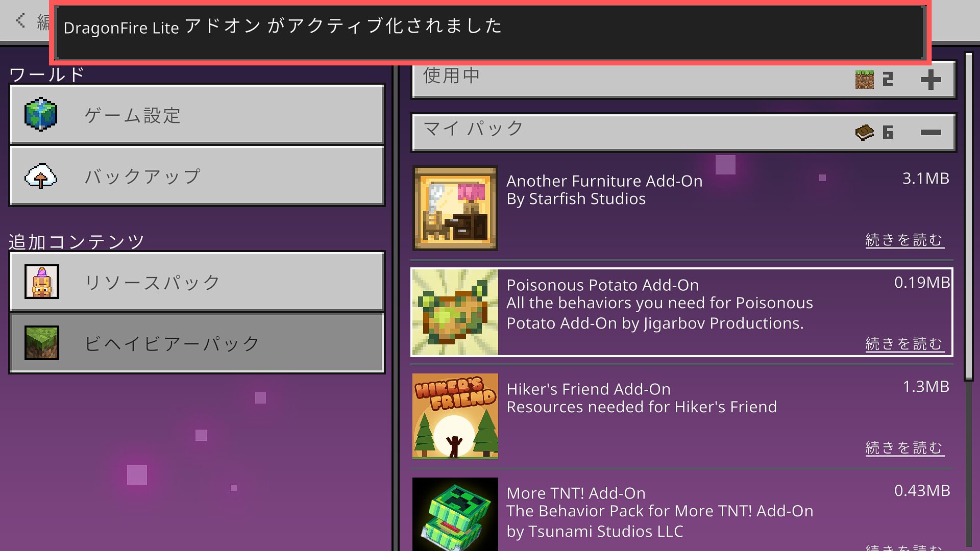Click the DragonFire Lite activation notification
The width and height of the screenshot is (980, 551).
pos(490,33)
